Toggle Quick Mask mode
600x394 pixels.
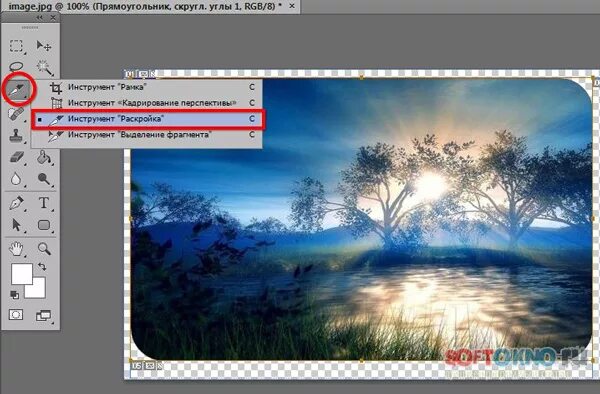(x=16, y=315)
